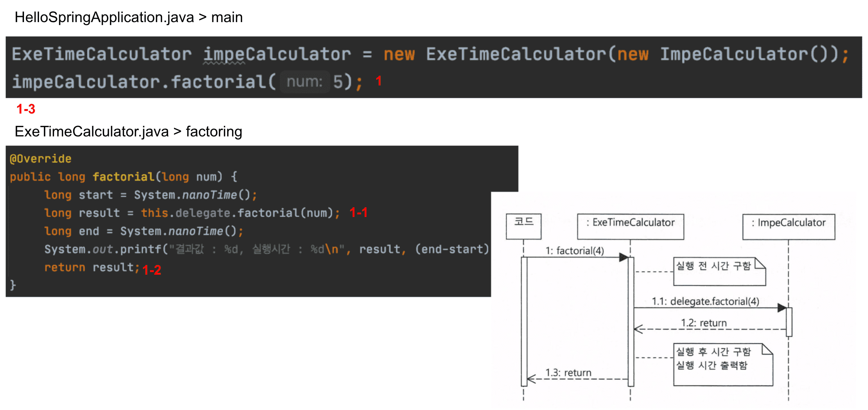Image resolution: width=868 pixels, height=410 pixels.
Task: Click the '1: factorial(4)' message label
Action: point(574,250)
